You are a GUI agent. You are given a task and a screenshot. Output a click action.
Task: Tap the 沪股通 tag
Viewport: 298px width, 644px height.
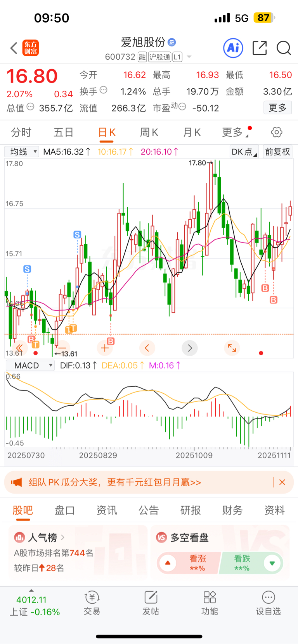pos(159,57)
